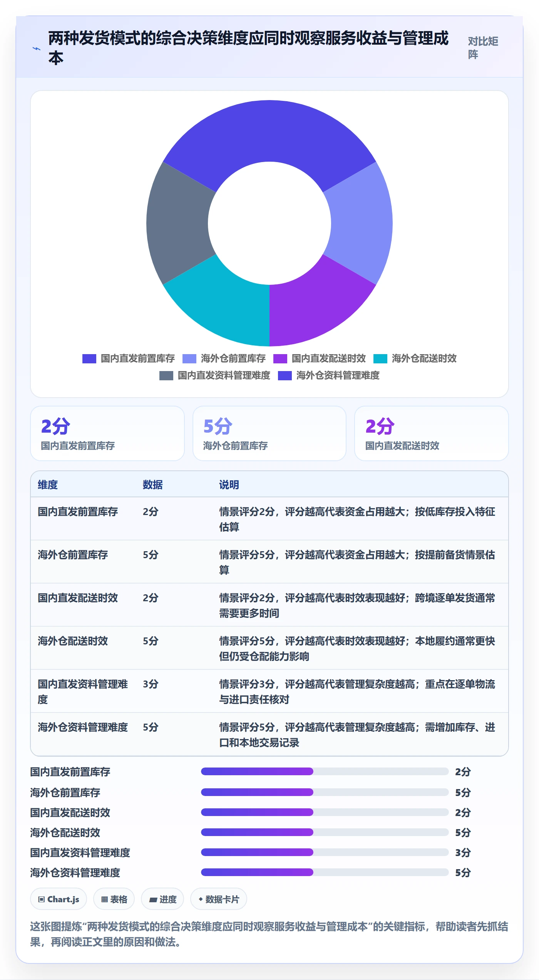The height and width of the screenshot is (980, 539).
Task: Click the cyan donut chart segment
Action: point(224,303)
